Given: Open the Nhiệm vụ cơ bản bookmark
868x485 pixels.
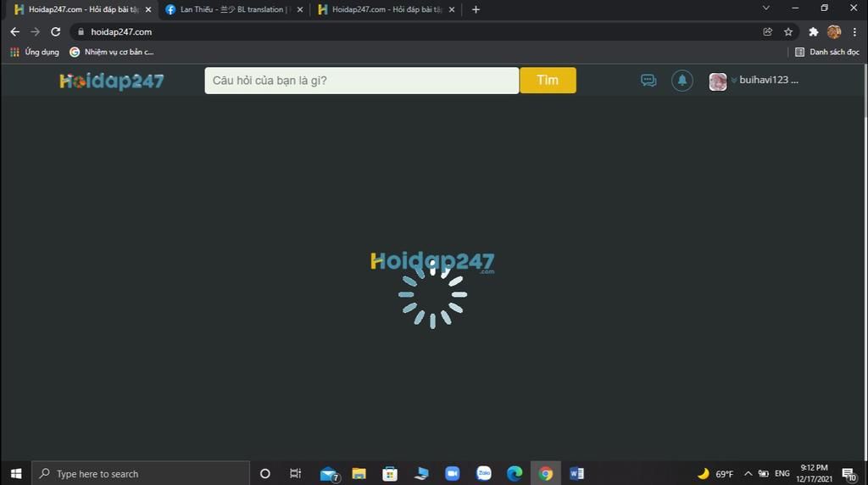Looking at the screenshot, I should click(112, 52).
